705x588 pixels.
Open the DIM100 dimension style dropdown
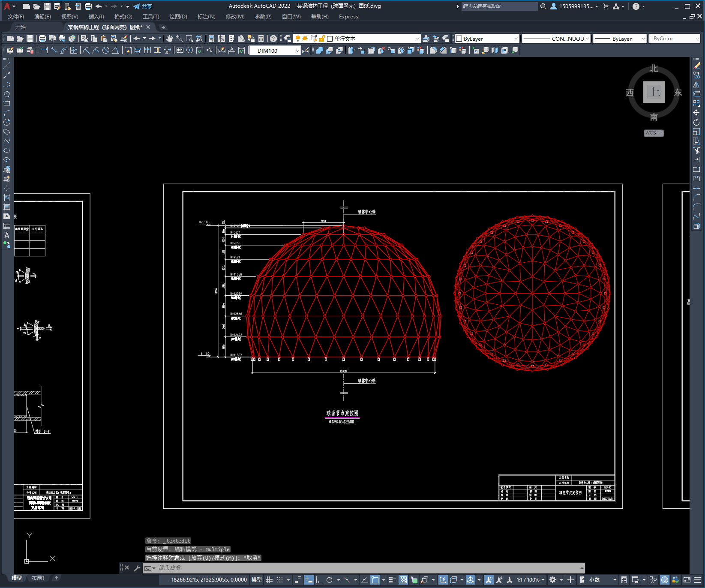275,51
